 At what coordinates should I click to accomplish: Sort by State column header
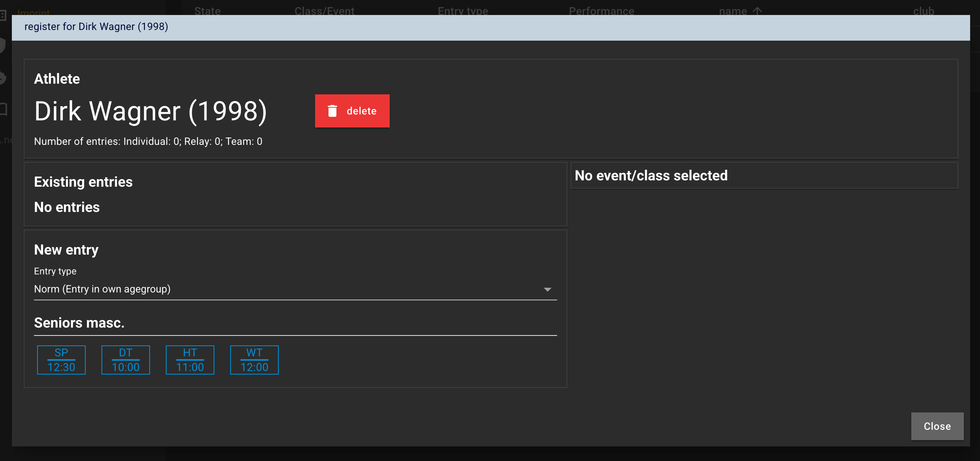(207, 11)
